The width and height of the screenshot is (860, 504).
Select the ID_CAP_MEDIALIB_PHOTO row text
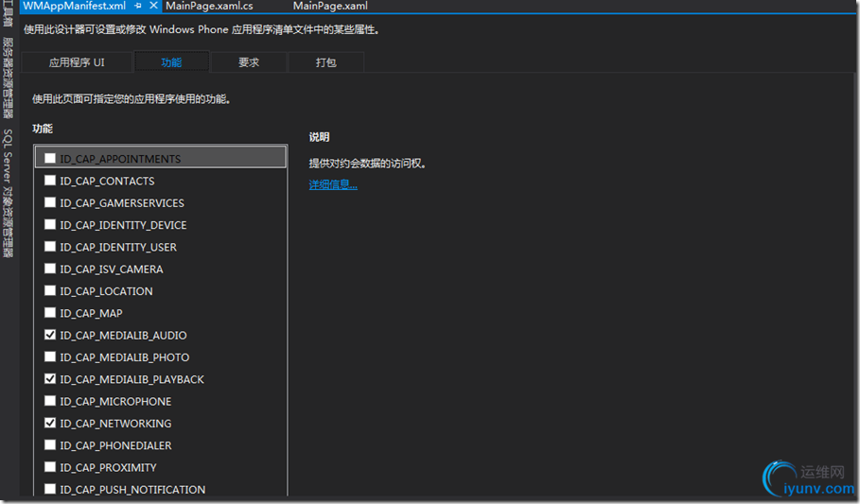[125, 357]
